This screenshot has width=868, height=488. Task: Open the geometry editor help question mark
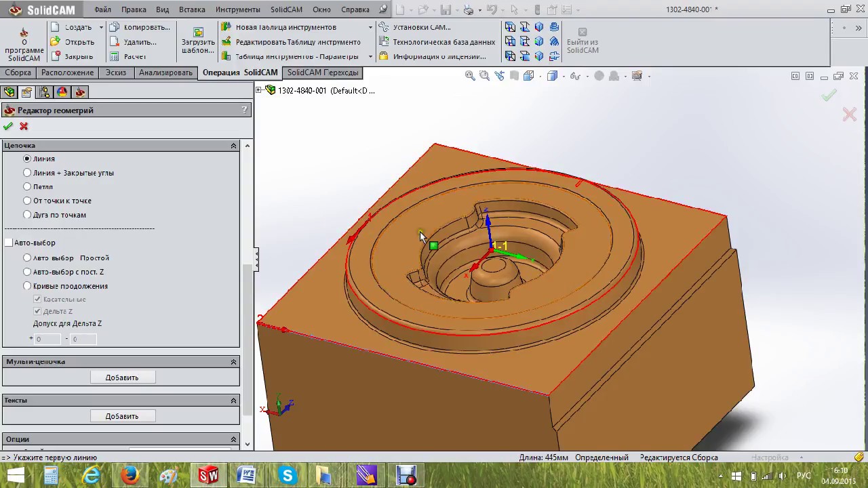click(244, 110)
